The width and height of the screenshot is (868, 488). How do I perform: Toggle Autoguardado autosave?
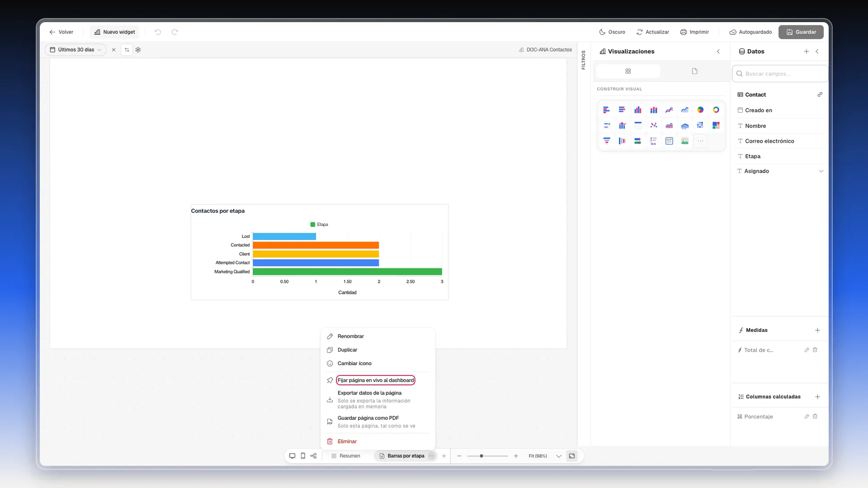[750, 32]
